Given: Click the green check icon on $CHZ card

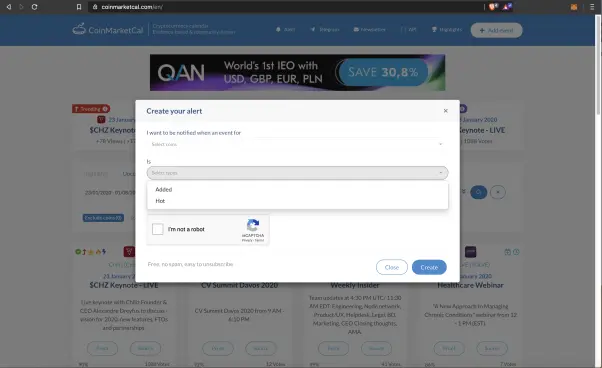Looking at the screenshot, I should tap(78, 252).
